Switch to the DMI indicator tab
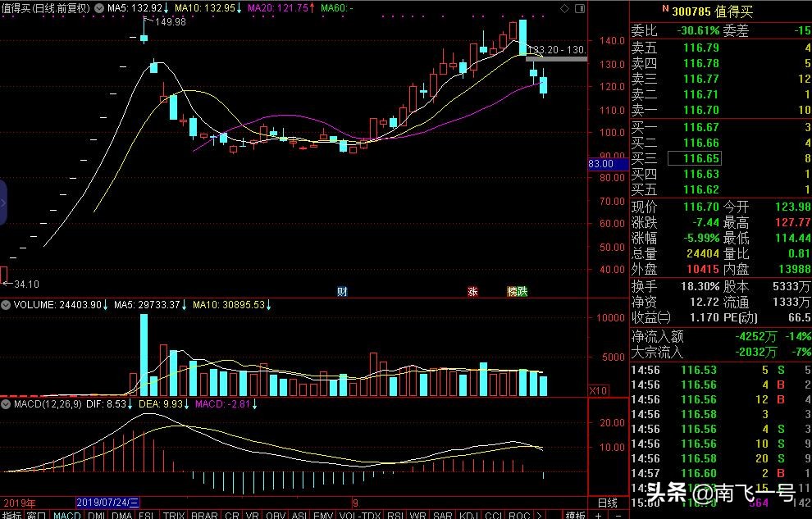Screen dimensions: 812x519 coord(96,515)
